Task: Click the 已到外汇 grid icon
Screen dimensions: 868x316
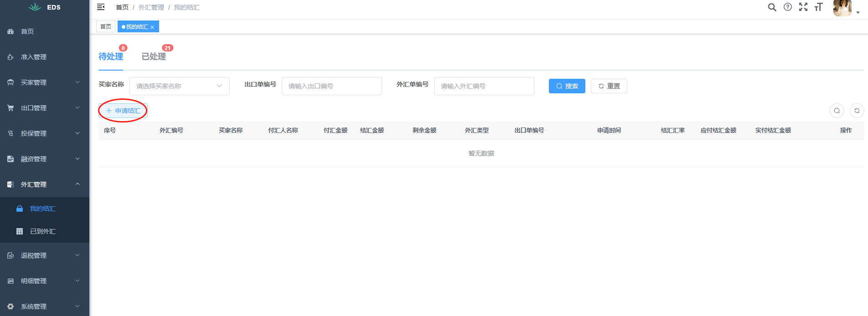Action: click(x=20, y=231)
